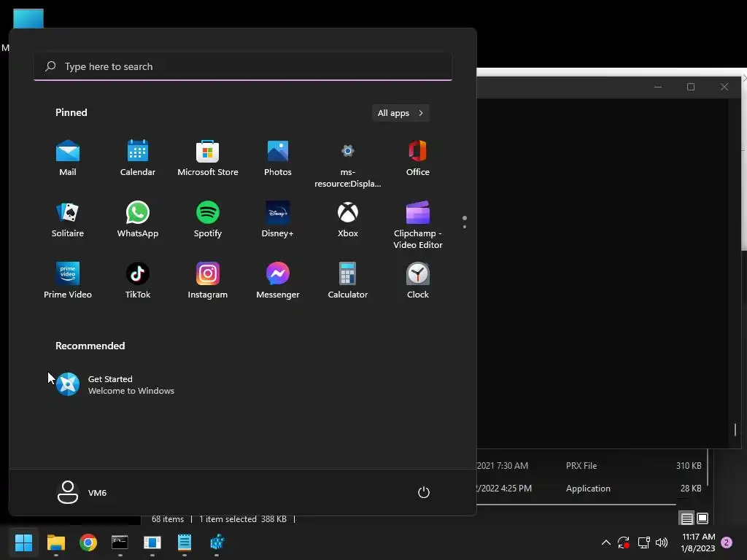Image resolution: width=747 pixels, height=560 pixels.
Task: Launch Clipchamp - Video Editor
Action: point(418,225)
